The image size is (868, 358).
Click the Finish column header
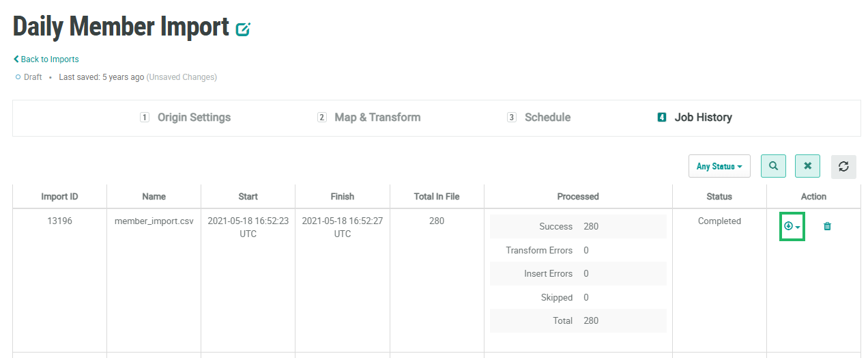pyautogui.click(x=343, y=197)
